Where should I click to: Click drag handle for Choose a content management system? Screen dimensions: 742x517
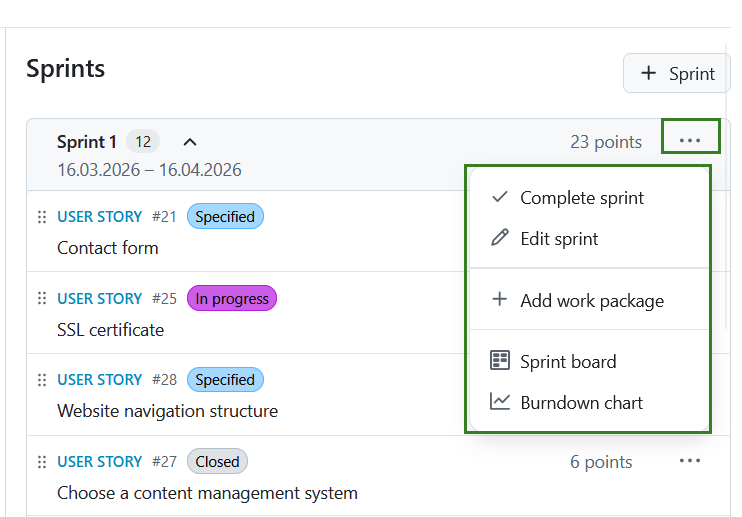pyautogui.click(x=42, y=461)
